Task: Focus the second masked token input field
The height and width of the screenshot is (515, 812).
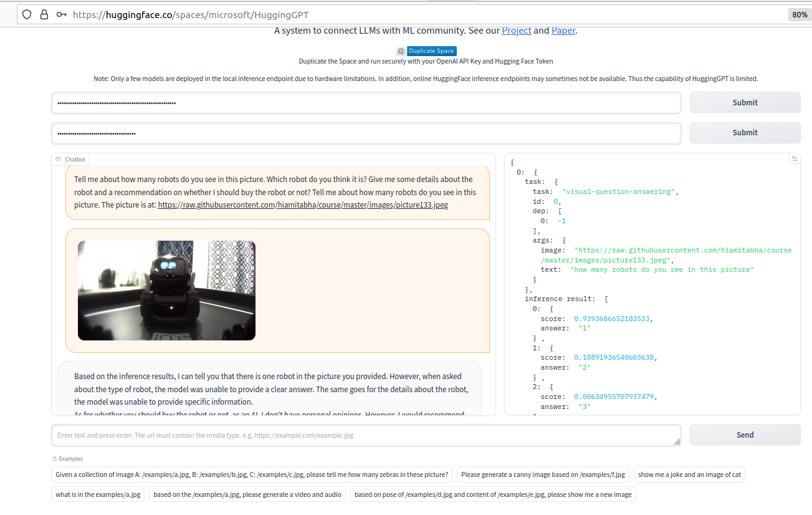Action: [x=366, y=133]
